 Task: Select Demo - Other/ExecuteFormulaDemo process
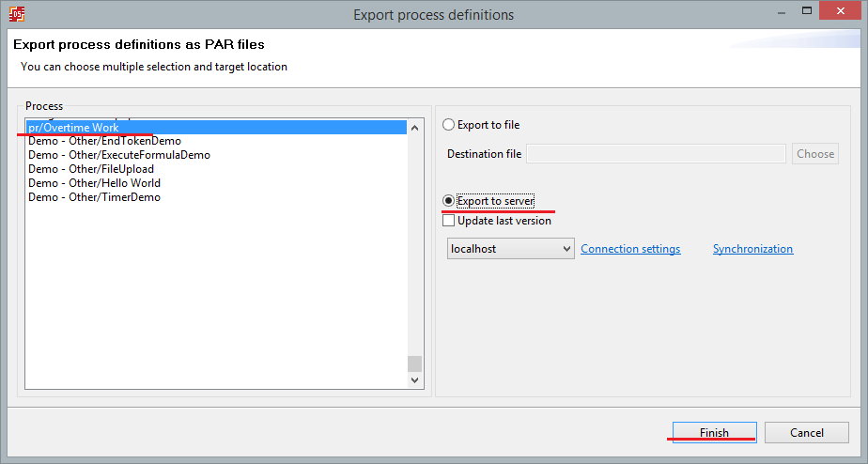[x=119, y=155]
